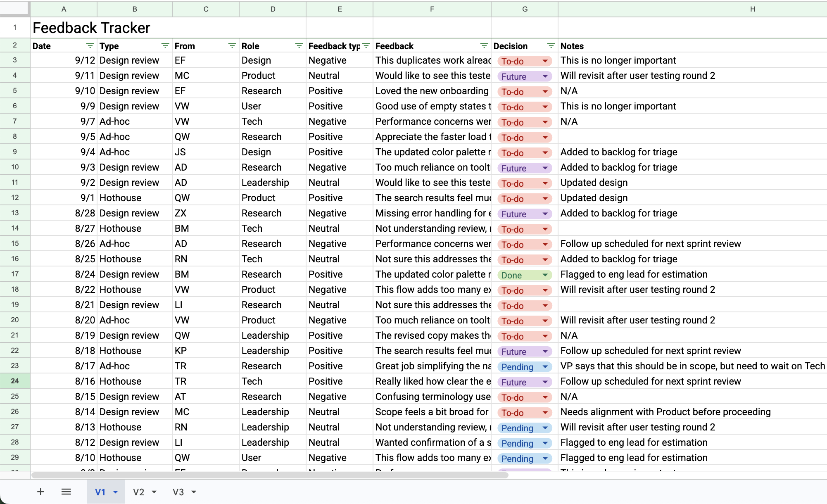827x504 pixels.
Task: Select row 1 header
Action: pyautogui.click(x=15, y=27)
